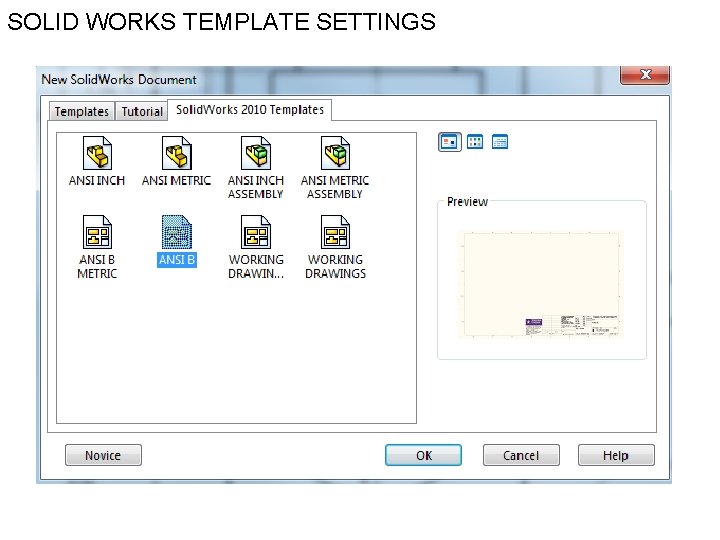Image resolution: width=720 pixels, height=540 pixels.
Task: Click the highlighted ANSI B label
Action: pos(177,259)
